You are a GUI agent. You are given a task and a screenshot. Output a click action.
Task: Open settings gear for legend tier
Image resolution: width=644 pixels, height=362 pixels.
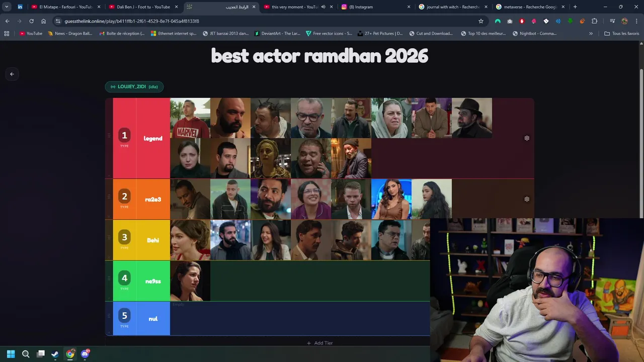pyautogui.click(x=527, y=138)
